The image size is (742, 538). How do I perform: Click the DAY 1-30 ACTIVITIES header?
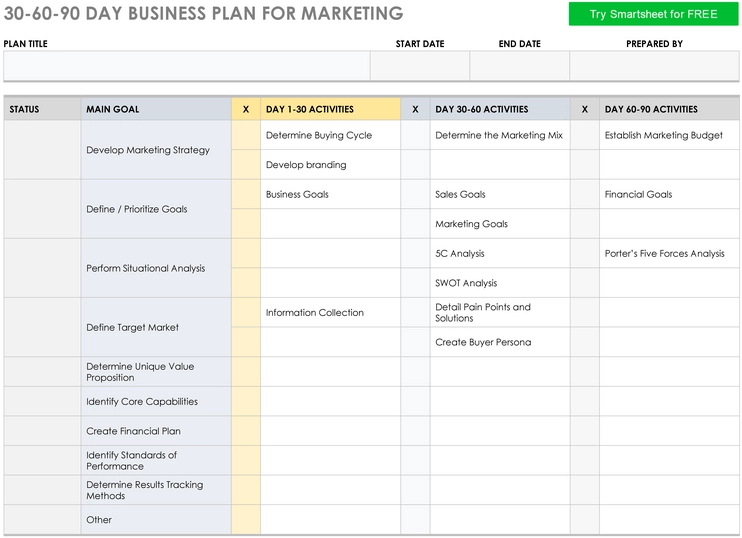(330, 109)
